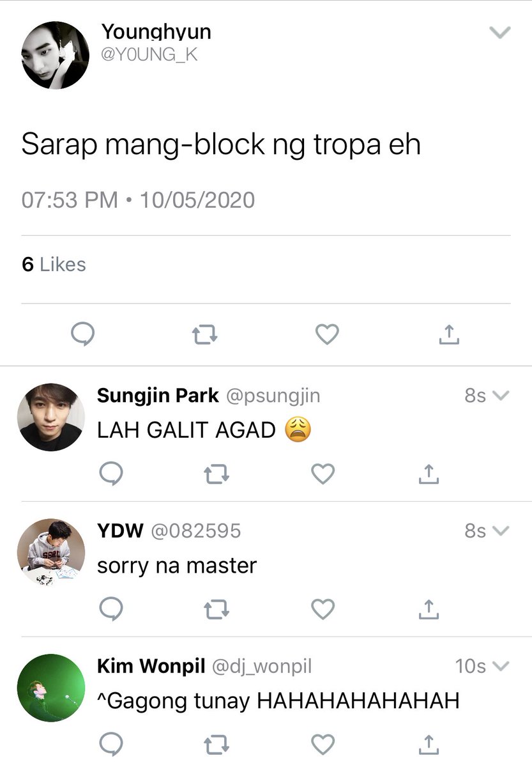Share Sungjin Park's reply
The width and height of the screenshot is (532, 767).
coord(429,474)
